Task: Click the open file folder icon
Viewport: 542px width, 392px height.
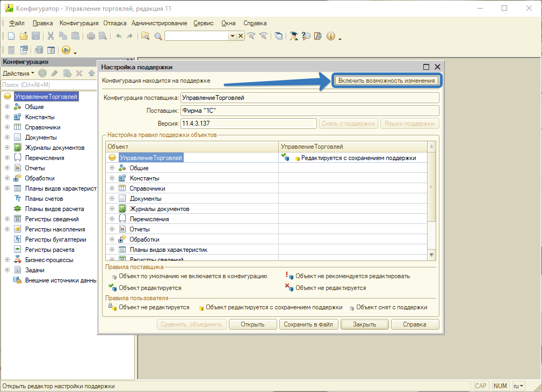Action: 23,36
